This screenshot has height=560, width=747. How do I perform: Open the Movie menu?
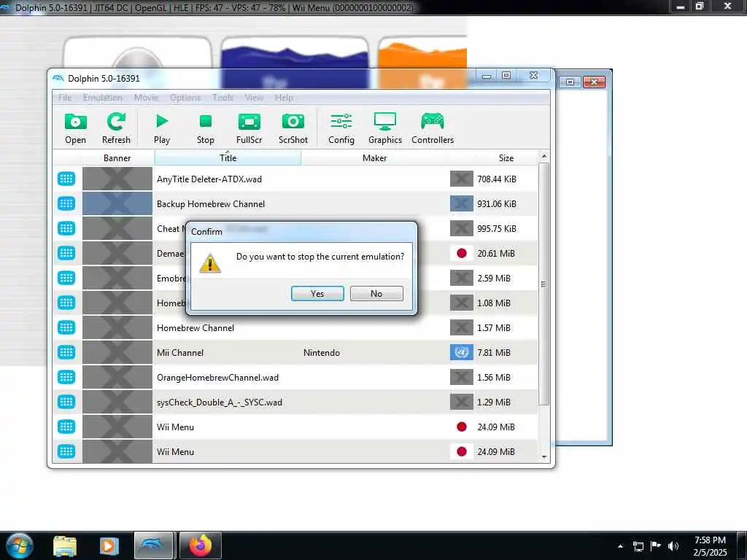[x=146, y=98]
